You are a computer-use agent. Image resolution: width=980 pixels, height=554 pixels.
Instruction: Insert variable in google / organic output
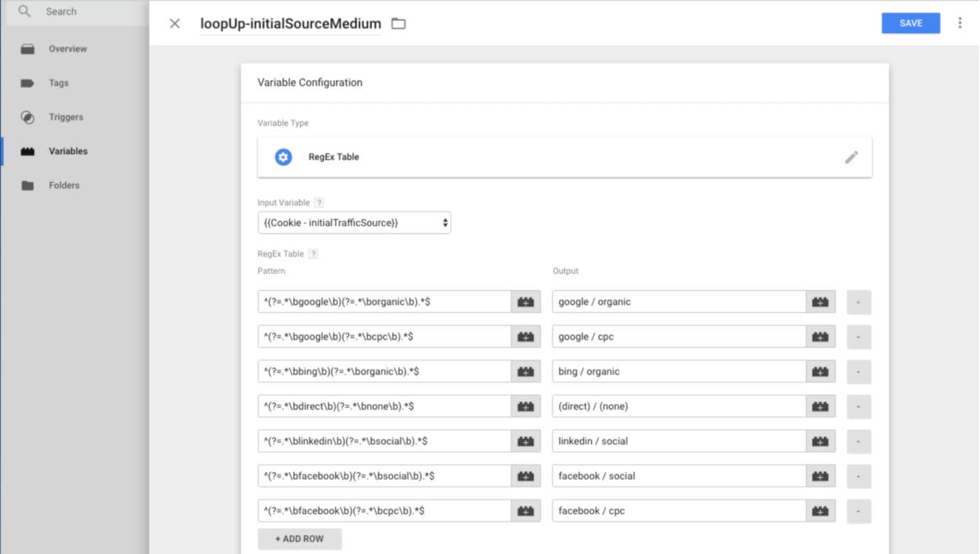[x=821, y=302]
